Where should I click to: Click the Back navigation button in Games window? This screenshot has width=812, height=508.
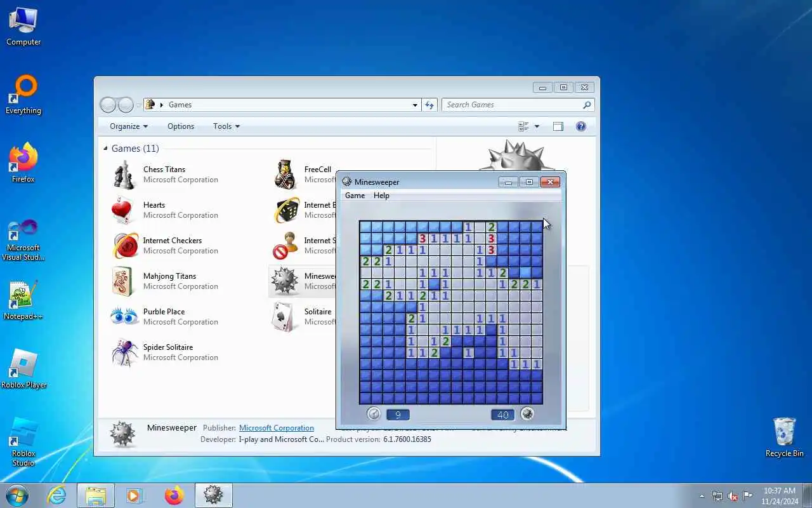(x=108, y=105)
